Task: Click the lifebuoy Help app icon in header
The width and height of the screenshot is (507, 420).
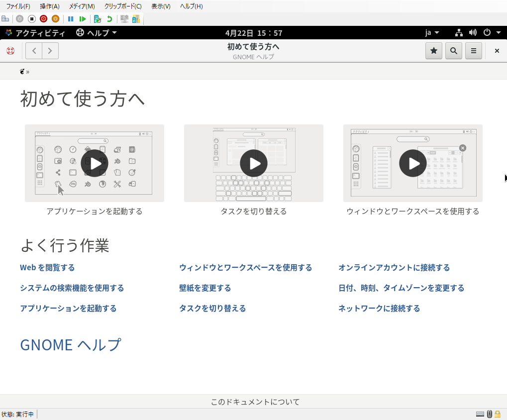Action: pyautogui.click(x=10, y=51)
